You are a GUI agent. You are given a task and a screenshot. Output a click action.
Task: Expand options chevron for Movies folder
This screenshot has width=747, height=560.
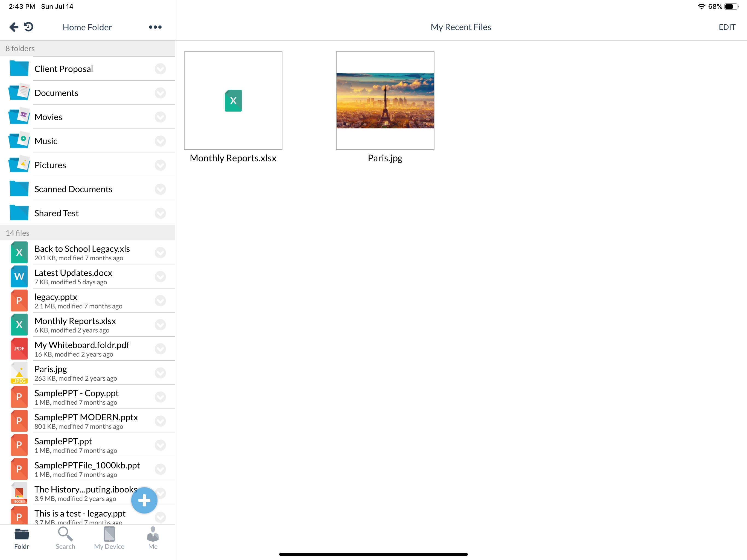(x=161, y=116)
